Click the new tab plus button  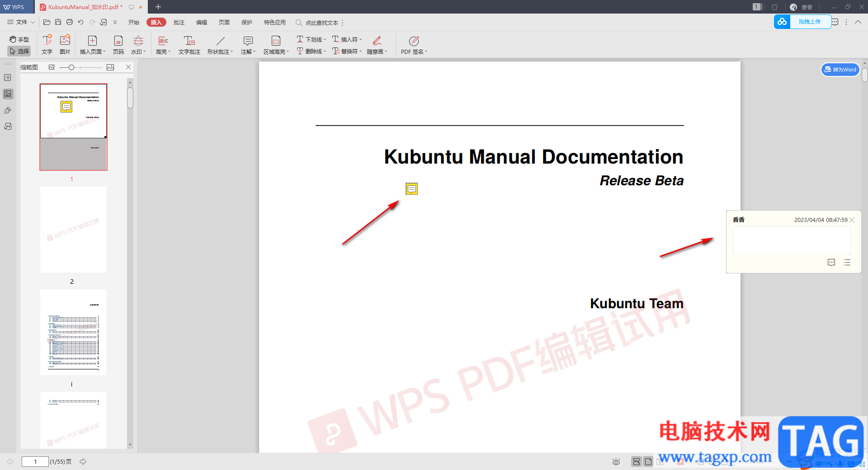click(158, 7)
